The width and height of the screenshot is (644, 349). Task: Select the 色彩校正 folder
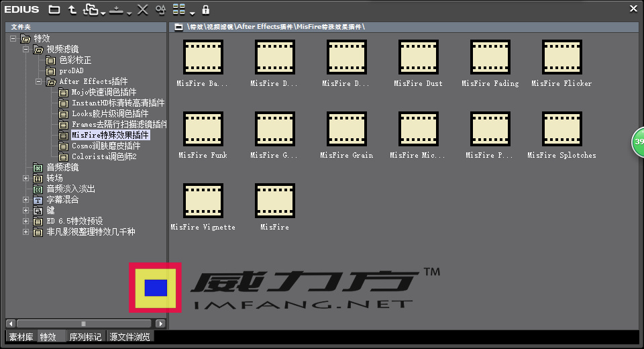(x=75, y=60)
